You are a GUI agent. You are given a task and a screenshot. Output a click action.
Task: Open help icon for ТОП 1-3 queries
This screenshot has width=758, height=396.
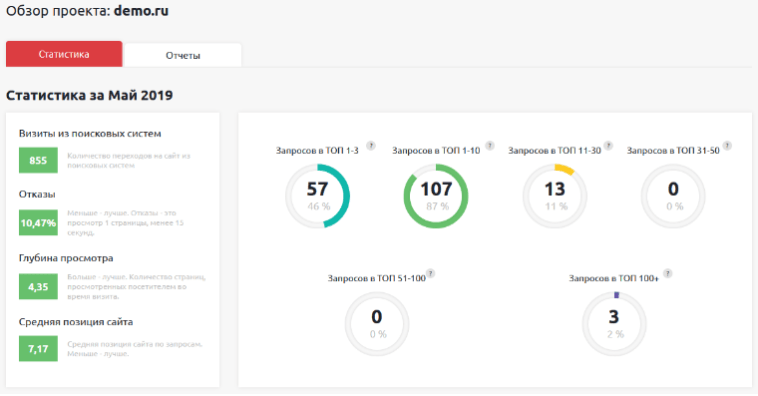pyautogui.click(x=371, y=146)
